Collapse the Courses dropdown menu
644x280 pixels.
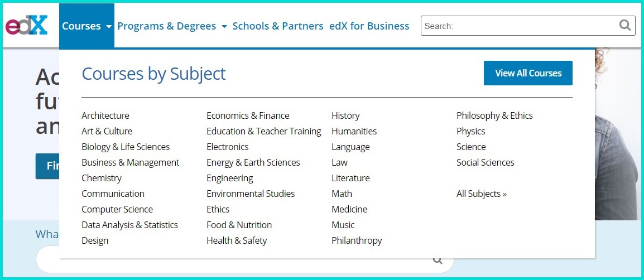click(86, 26)
